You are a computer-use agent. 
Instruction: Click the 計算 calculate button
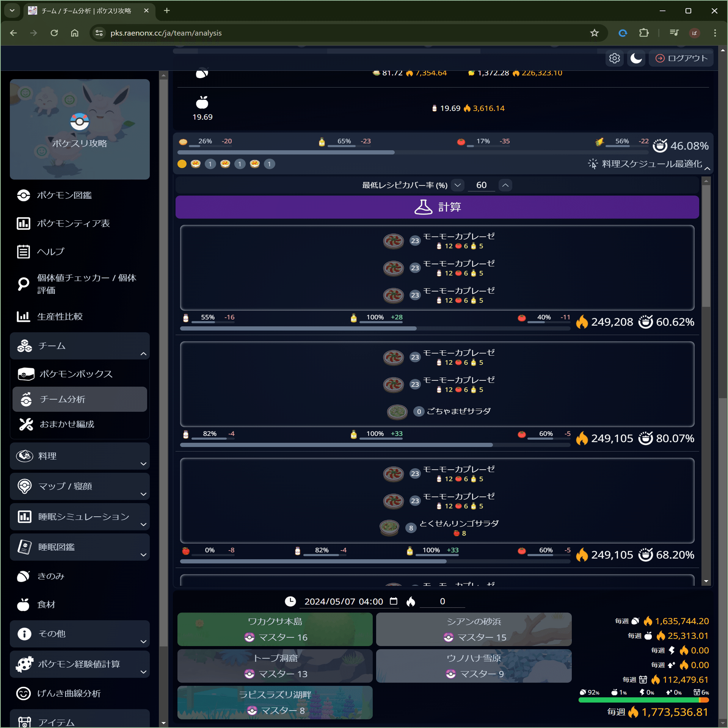tap(437, 207)
